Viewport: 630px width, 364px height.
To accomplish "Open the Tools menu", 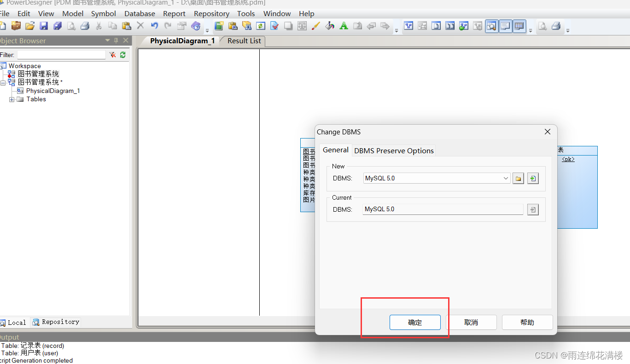I will click(x=246, y=13).
